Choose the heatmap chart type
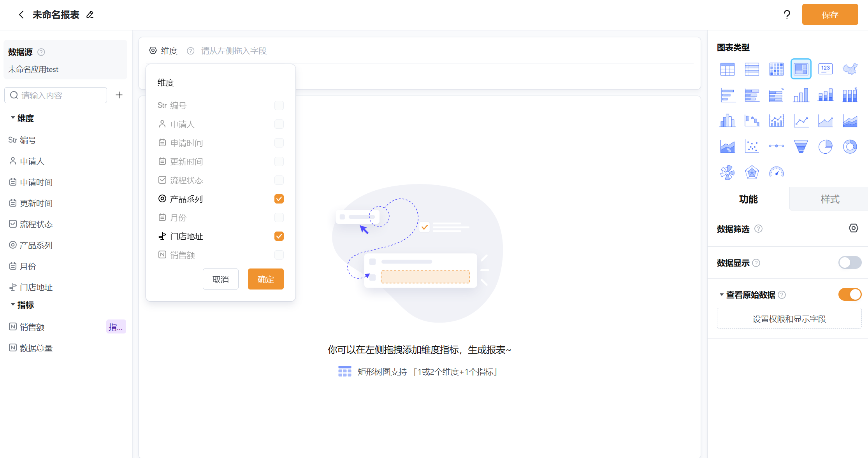The height and width of the screenshot is (458, 868). (776, 69)
